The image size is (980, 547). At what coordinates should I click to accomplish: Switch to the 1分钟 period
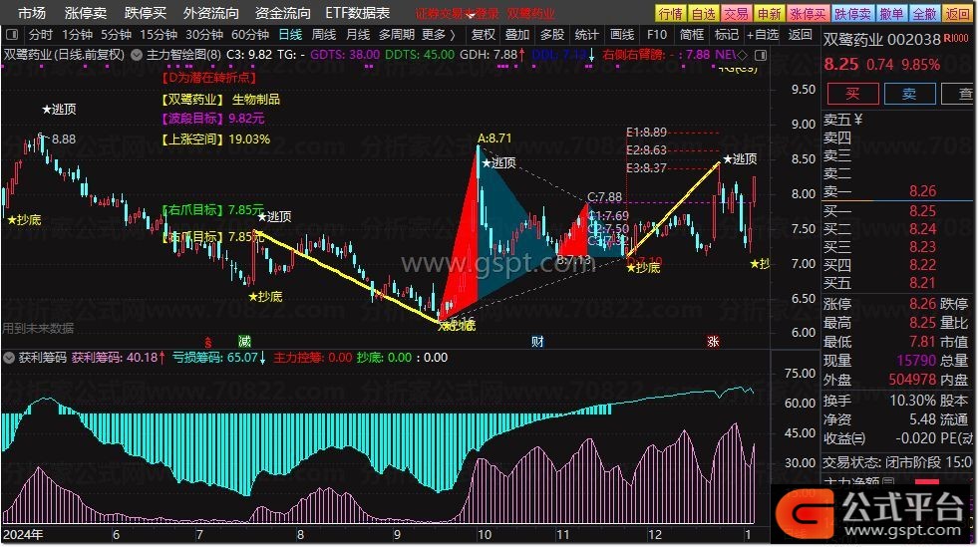(78, 34)
